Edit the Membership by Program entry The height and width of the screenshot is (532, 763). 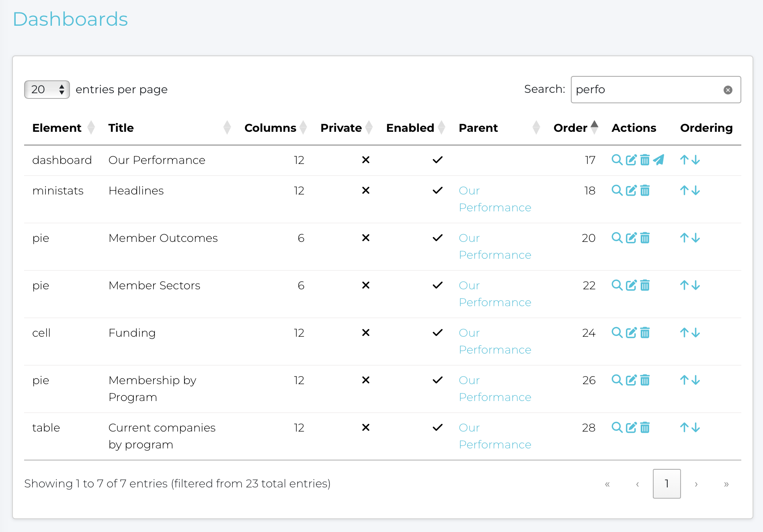pyautogui.click(x=631, y=380)
